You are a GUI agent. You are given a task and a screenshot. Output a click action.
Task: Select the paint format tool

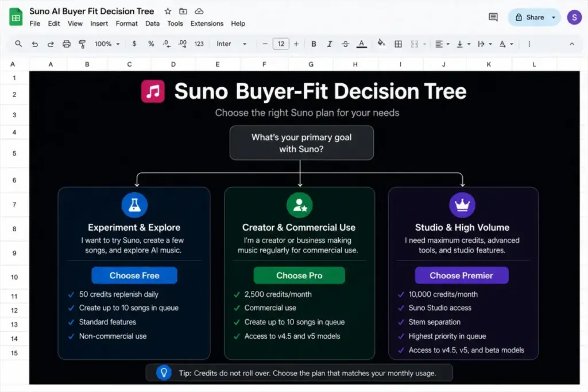(x=82, y=44)
